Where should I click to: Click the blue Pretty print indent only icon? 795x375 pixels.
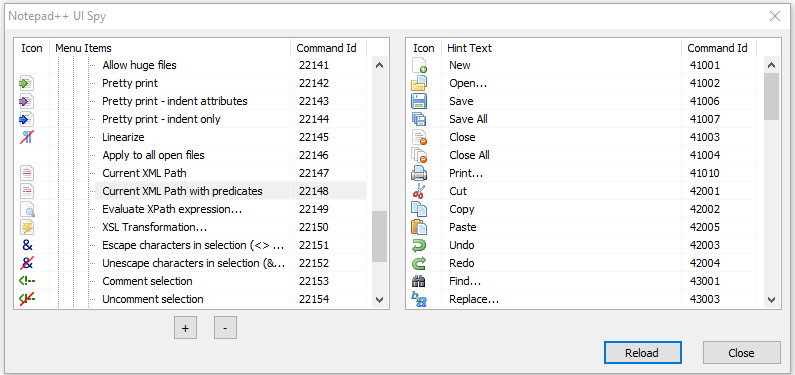26,119
